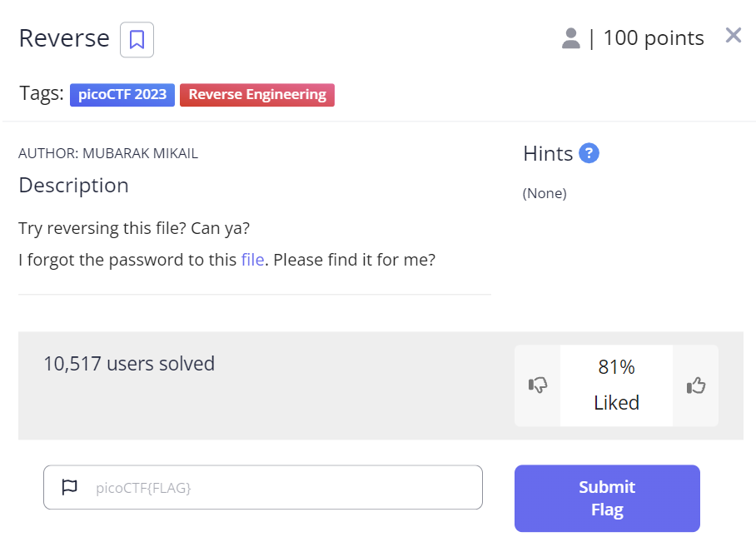Click the flag icon in the input box

click(x=70, y=487)
